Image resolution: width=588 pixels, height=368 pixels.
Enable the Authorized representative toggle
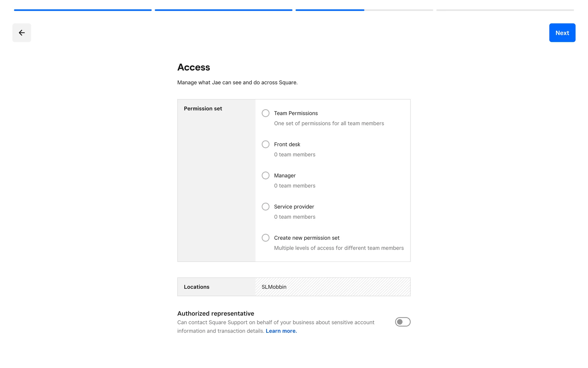[402, 322]
